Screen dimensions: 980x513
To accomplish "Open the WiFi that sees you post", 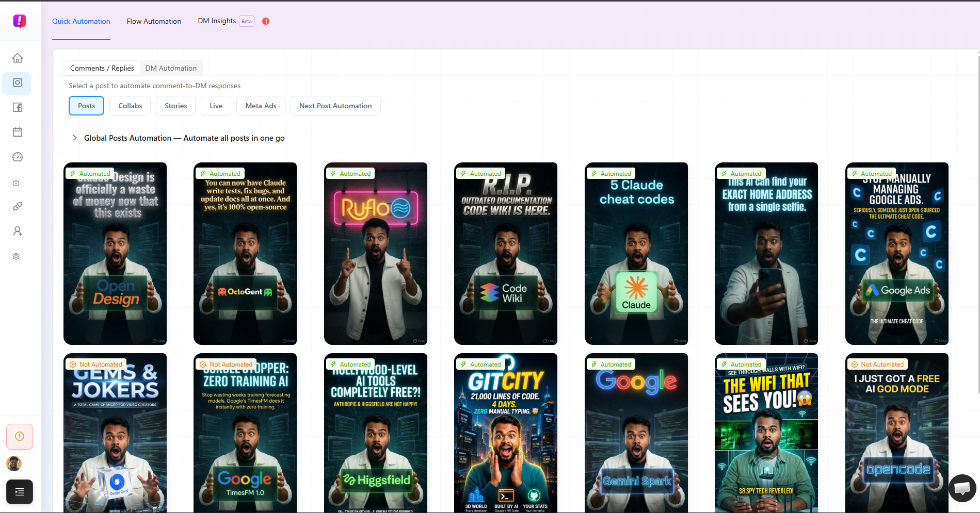I will point(766,433).
